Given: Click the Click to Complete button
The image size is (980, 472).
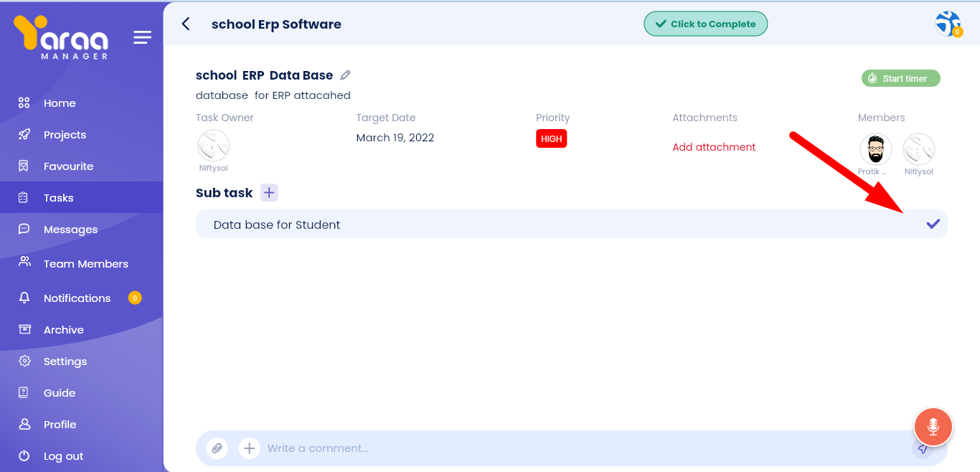Looking at the screenshot, I should coord(705,24).
